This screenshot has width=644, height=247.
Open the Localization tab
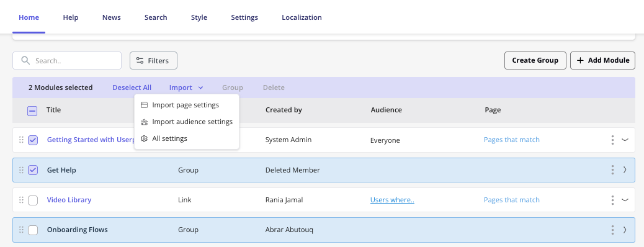(302, 17)
